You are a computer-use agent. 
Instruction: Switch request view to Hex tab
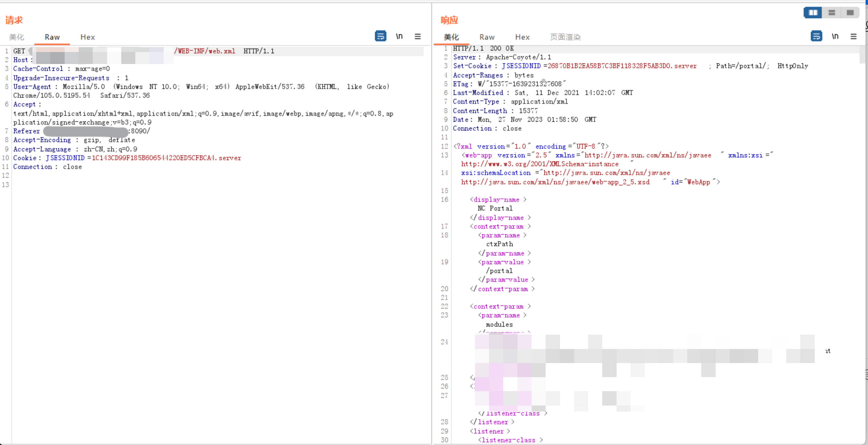click(88, 37)
